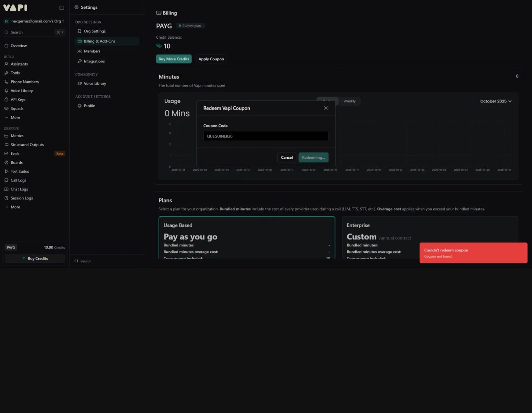
Task: Click the Boards icon
Action: click(6, 162)
